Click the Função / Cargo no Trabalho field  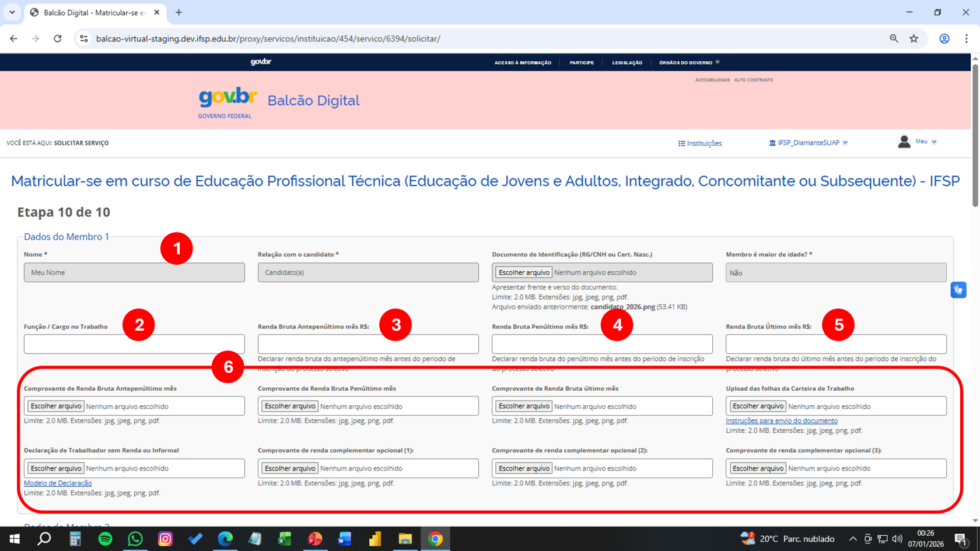point(134,343)
